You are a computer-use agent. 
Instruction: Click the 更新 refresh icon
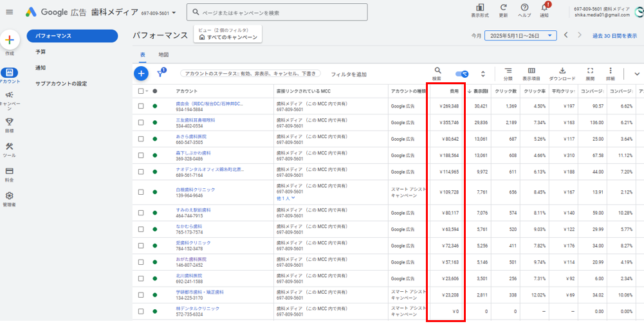(x=503, y=8)
